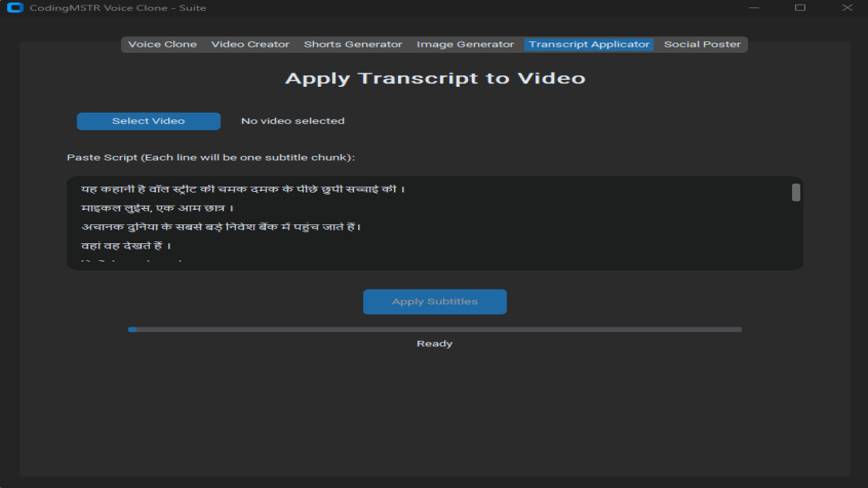Screen dimensions: 868x488
Task: Open the Social Poster tab
Action: pyautogui.click(x=703, y=45)
